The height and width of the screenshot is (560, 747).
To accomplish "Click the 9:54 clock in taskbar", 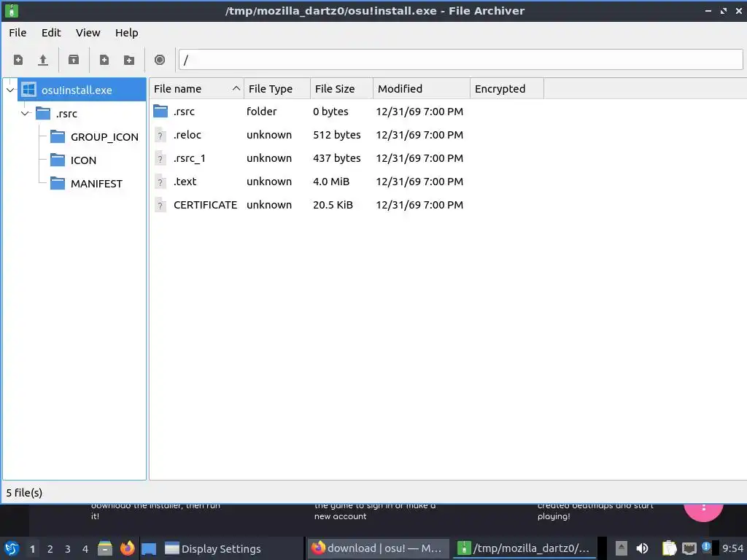I will point(732,548).
